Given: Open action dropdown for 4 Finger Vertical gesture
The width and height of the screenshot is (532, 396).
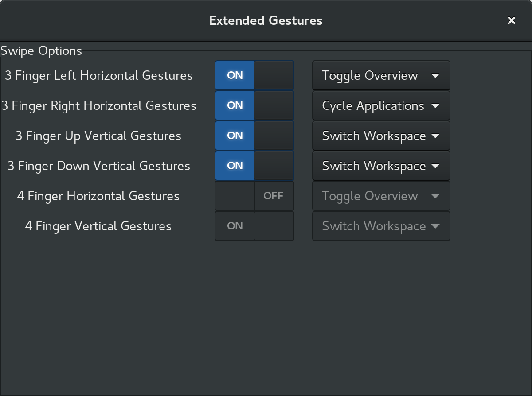Looking at the screenshot, I should (x=381, y=226).
